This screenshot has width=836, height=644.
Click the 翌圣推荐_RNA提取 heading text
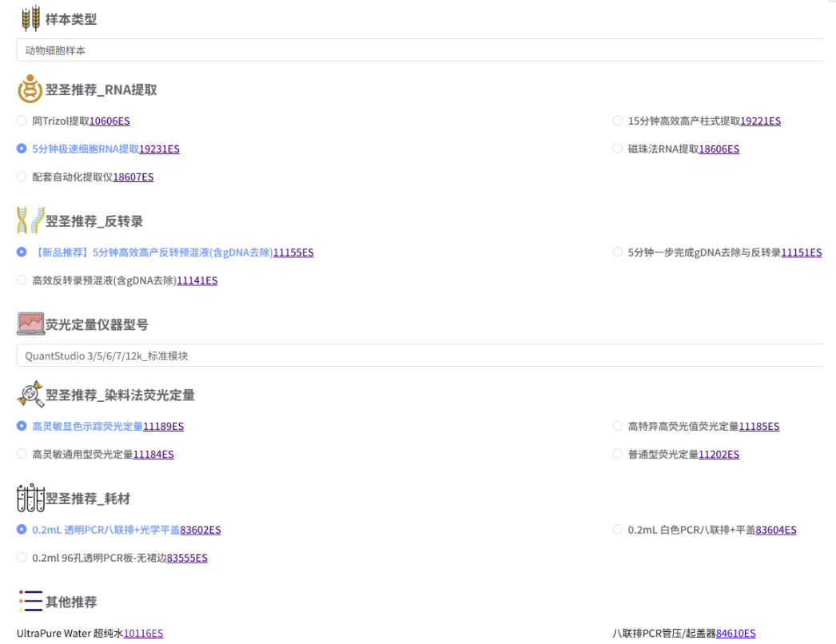tap(101, 89)
